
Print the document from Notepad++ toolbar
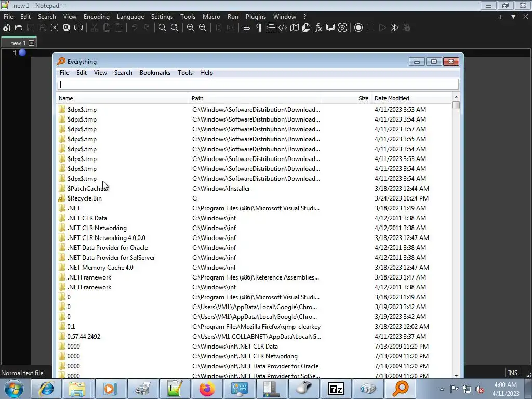click(x=78, y=28)
